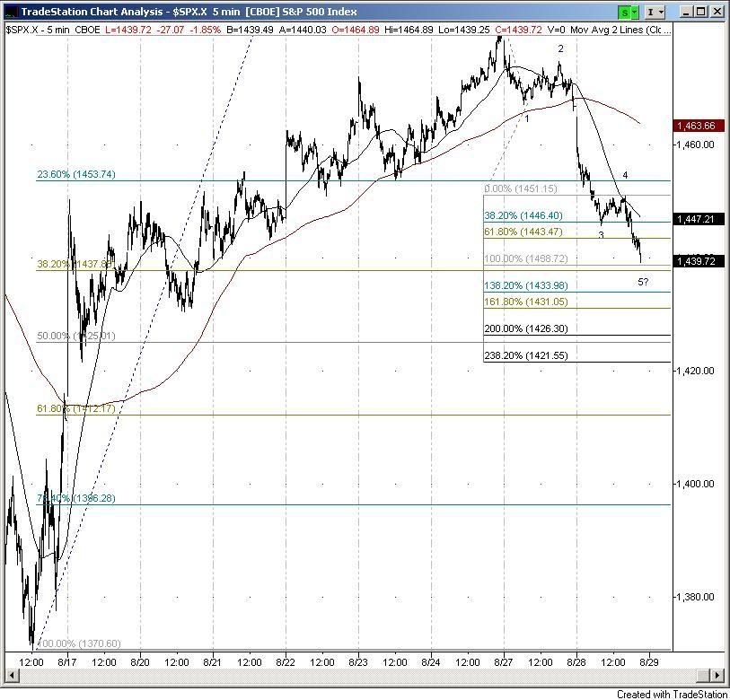Click the red 1,463.66 price axis marker

click(697, 126)
